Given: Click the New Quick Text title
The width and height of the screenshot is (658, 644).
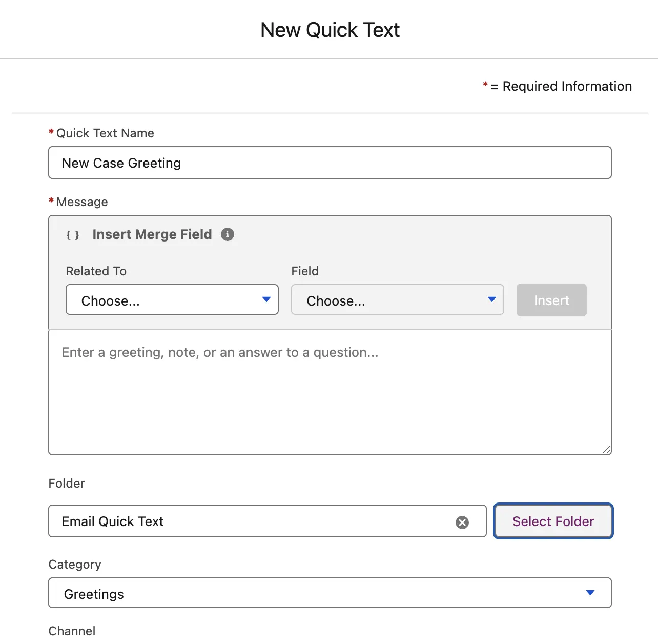Looking at the screenshot, I should [x=330, y=30].
